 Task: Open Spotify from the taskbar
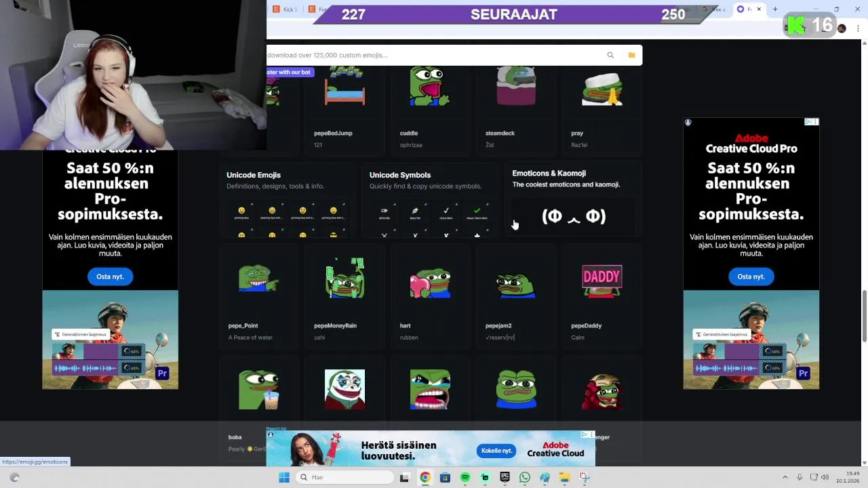coord(465,477)
